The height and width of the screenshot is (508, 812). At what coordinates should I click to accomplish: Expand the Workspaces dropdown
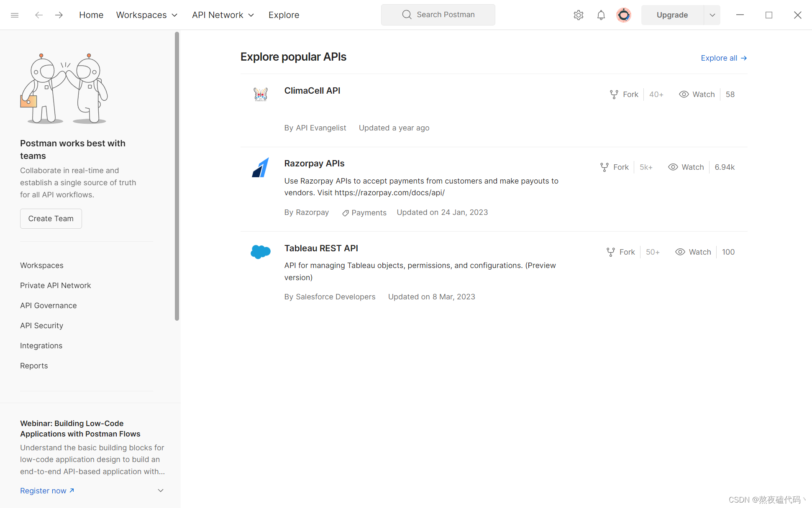click(x=147, y=15)
